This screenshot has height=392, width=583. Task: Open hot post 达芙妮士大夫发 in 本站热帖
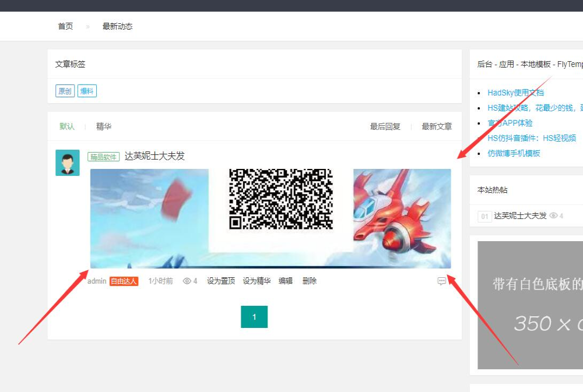520,216
